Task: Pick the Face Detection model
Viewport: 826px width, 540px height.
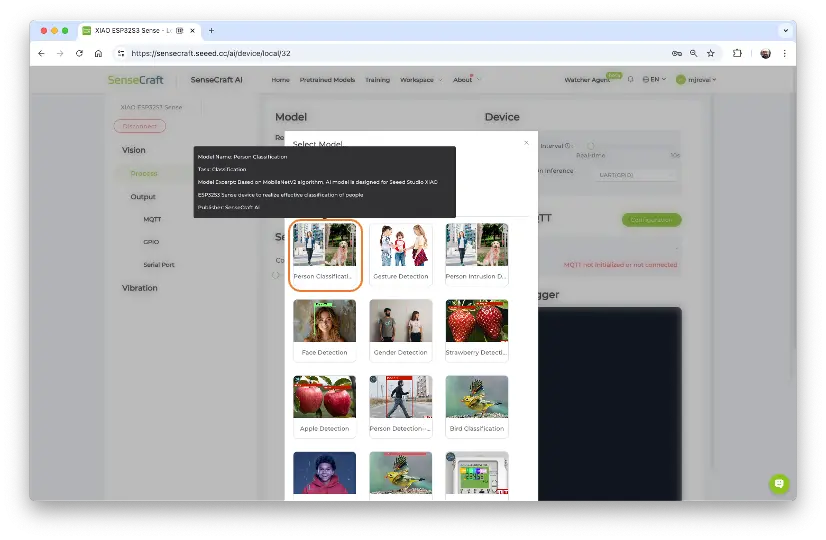Action: point(325,329)
